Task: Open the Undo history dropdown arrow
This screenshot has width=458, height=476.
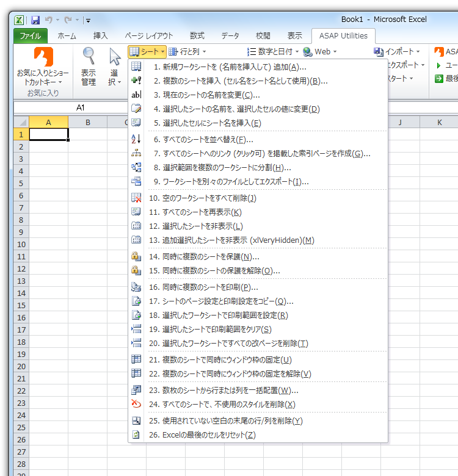Action: [57, 20]
